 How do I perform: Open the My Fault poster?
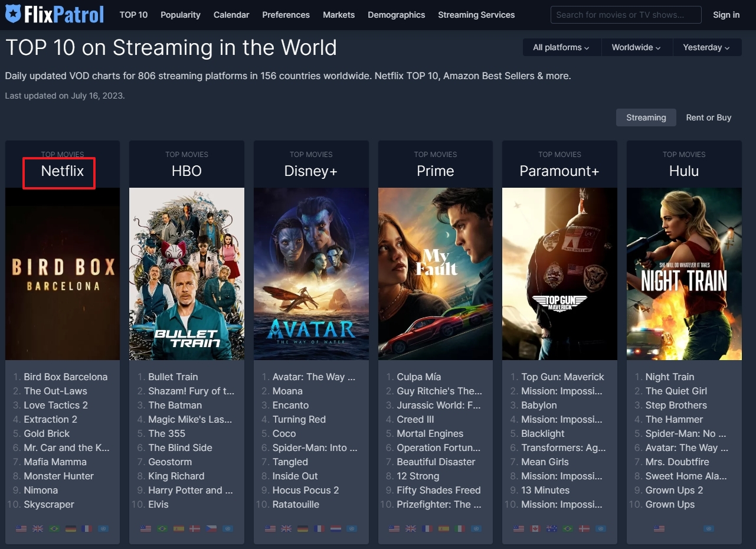tap(436, 274)
